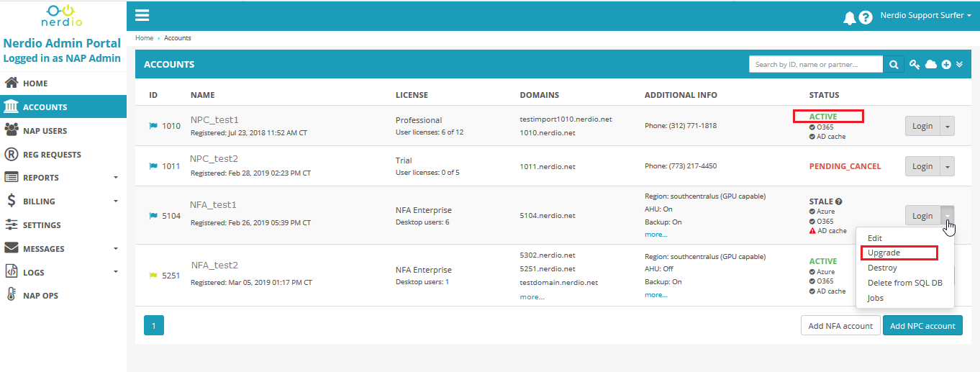The width and height of the screenshot is (980, 372).
Task: Click the search magnifier button
Action: coord(894,65)
